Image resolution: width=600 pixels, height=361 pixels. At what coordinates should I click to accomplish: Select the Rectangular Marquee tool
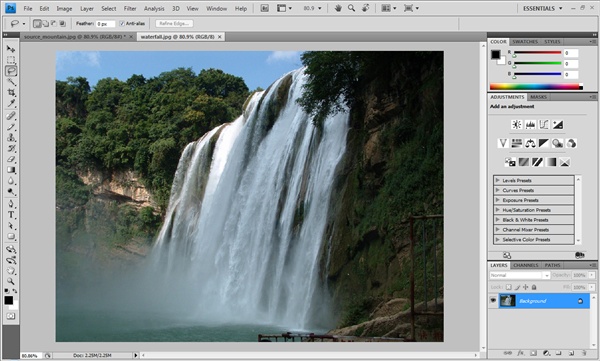[11, 60]
